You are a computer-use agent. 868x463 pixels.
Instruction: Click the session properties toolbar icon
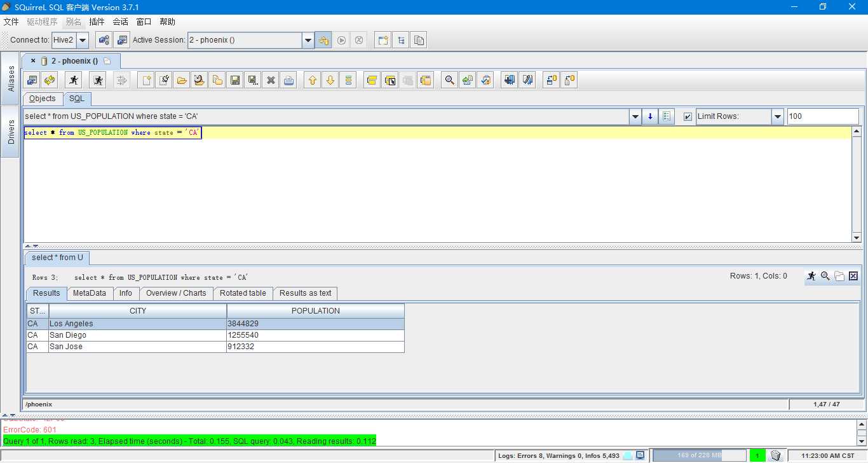click(32, 80)
